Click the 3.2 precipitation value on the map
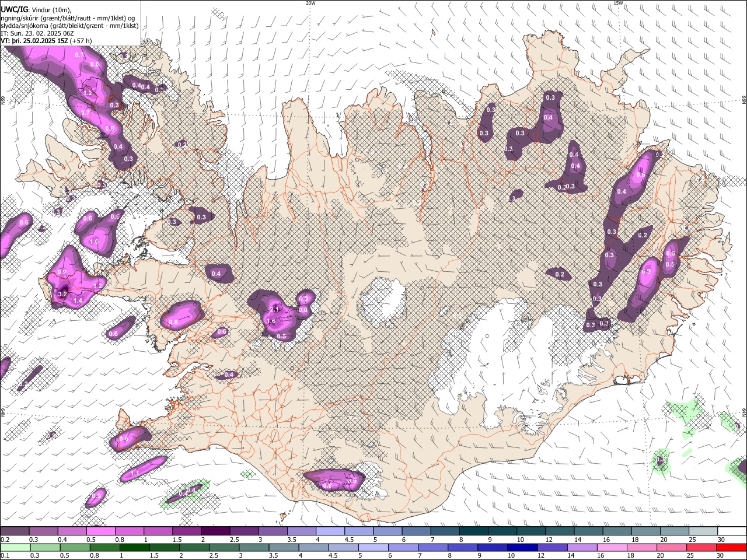 (63, 293)
